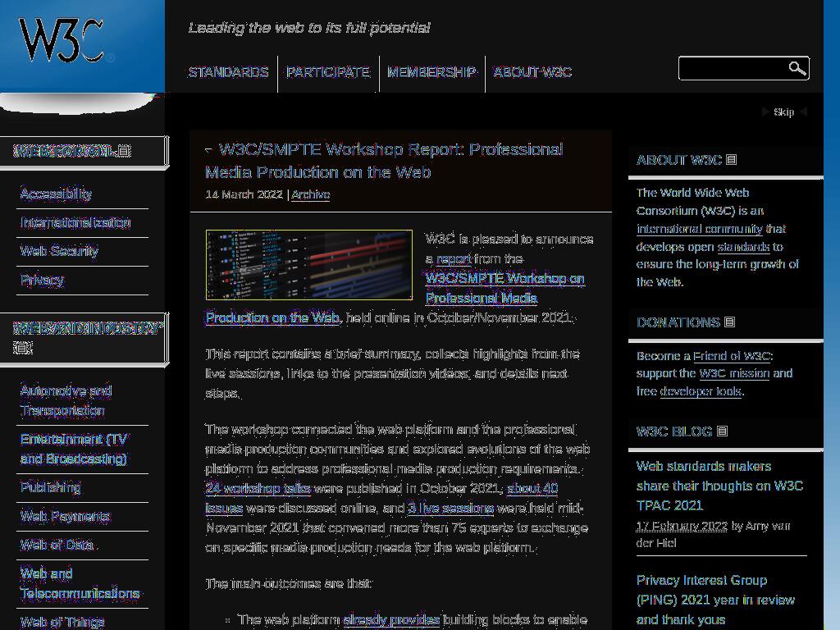Collapse the W3C Blog sidebar icon

722,431
